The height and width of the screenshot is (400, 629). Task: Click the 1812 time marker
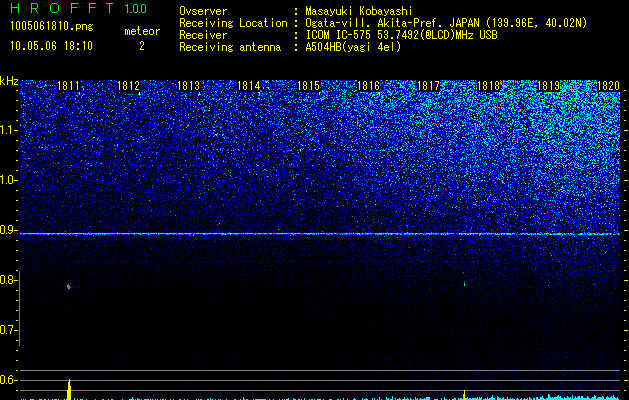128,86
